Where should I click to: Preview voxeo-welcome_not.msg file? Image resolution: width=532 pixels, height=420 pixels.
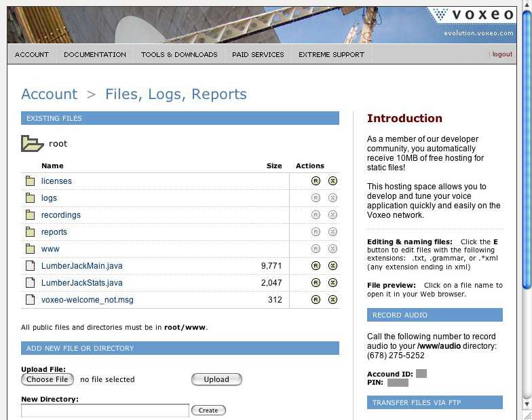87,300
